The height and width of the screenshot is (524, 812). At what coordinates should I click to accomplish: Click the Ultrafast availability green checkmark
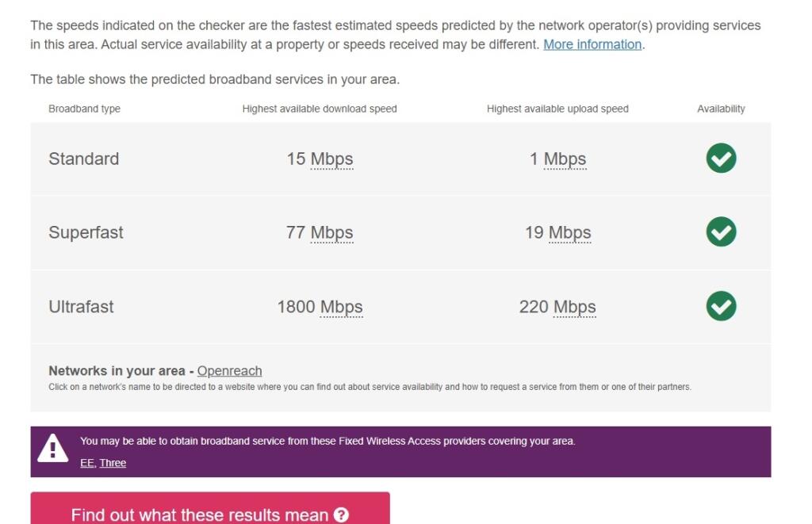720,306
